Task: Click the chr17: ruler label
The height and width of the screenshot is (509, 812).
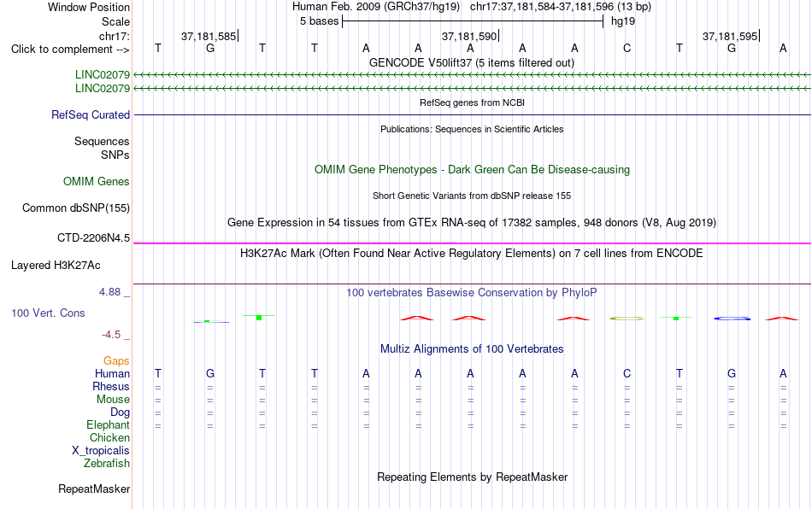Action: [x=114, y=36]
